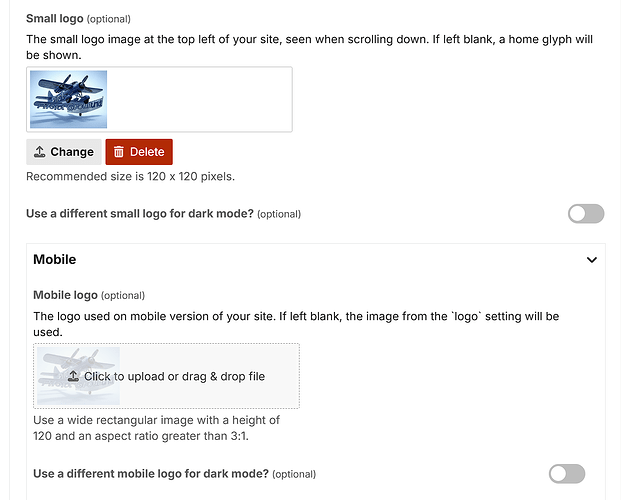Collapse the Mobile section chevron
Image resolution: width=621 pixels, height=500 pixels.
pos(592,260)
